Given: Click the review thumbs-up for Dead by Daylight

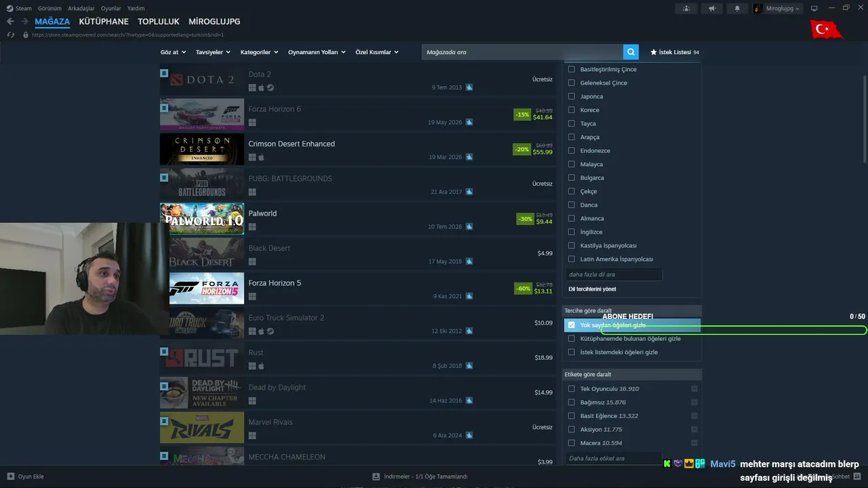Looking at the screenshot, I should [469, 401].
